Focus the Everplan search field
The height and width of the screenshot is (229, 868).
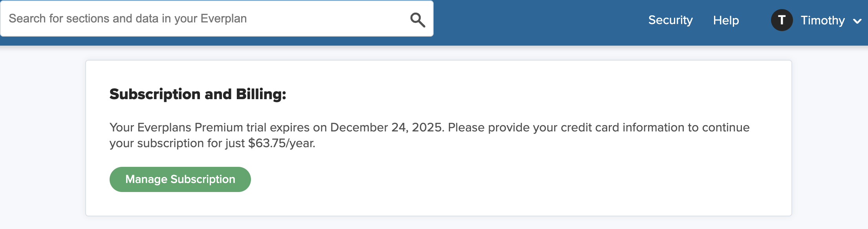point(217,18)
